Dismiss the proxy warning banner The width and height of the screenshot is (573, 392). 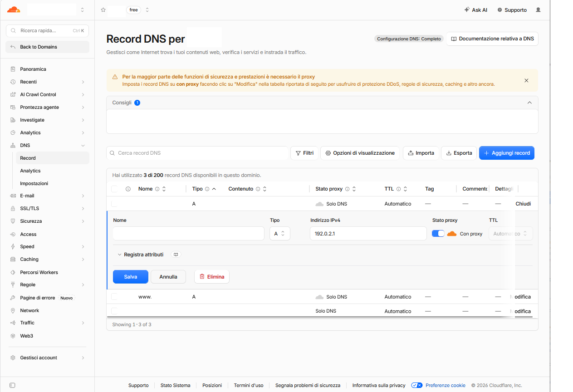click(x=526, y=80)
